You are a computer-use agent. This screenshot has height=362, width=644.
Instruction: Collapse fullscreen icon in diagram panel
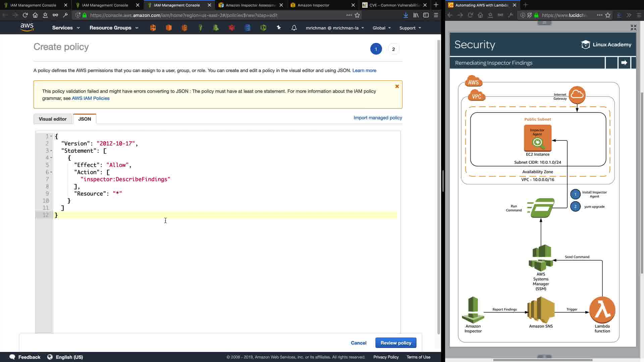click(633, 27)
